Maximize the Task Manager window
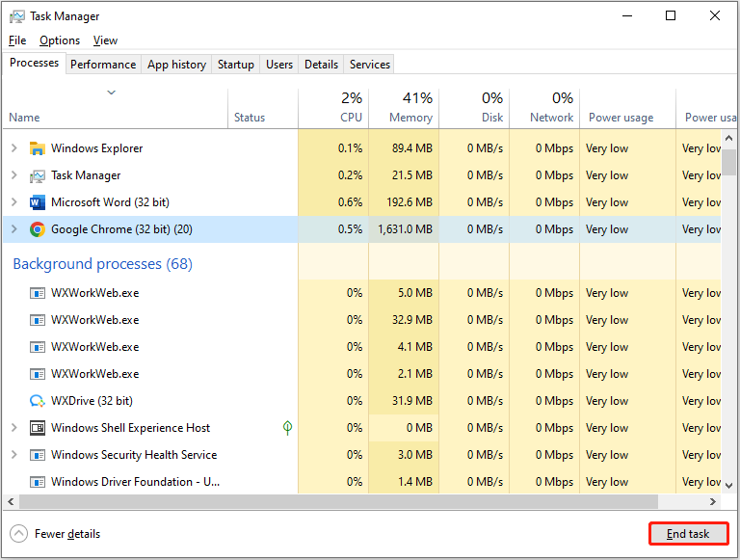Screen dimensions: 740x560 (x=671, y=15)
